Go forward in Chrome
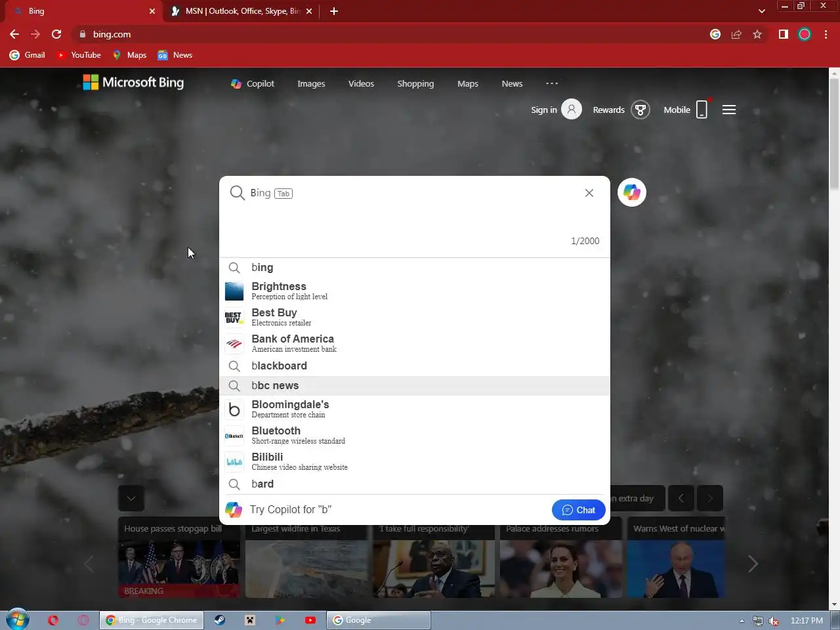The width and height of the screenshot is (840, 630). [x=35, y=34]
